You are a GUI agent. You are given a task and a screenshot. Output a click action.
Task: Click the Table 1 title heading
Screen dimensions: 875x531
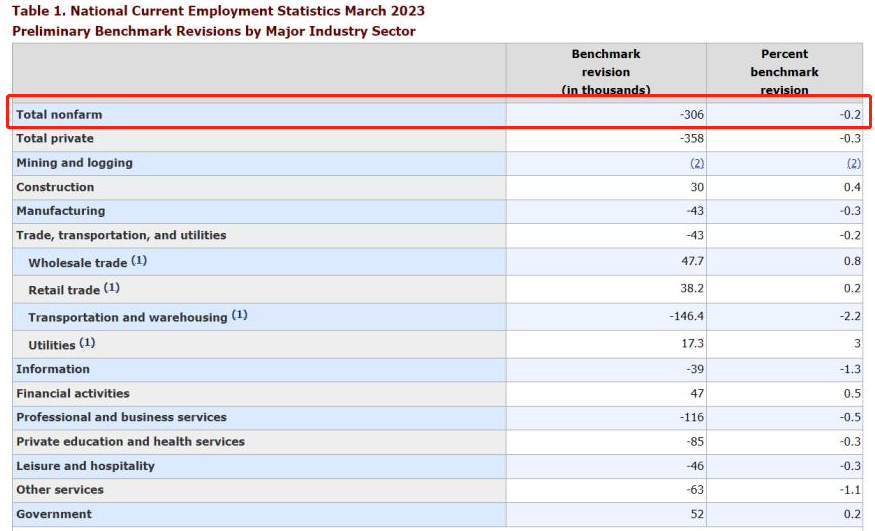click(218, 11)
